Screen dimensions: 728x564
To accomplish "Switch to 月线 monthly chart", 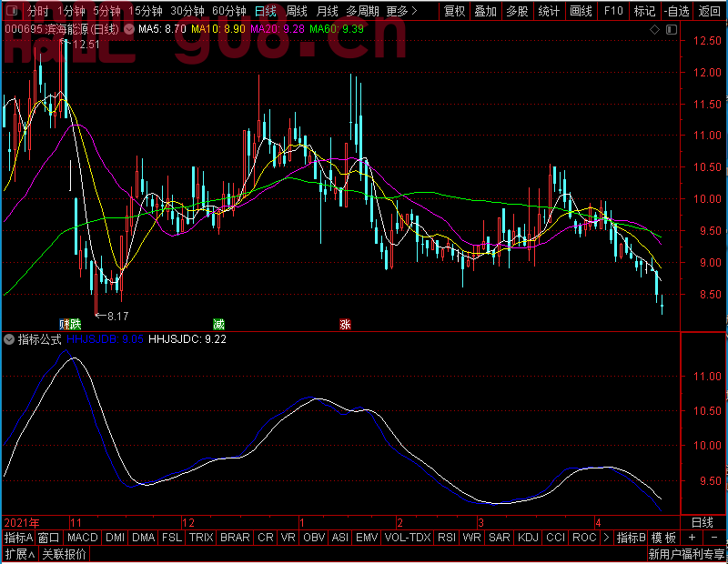I will [327, 11].
